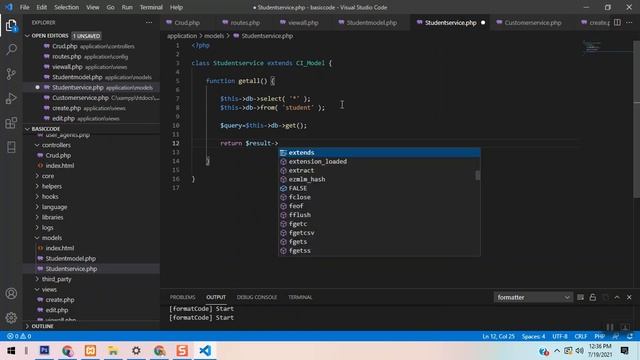Open Windows Start menu
Viewport: 640px width, 360px height.
[11, 351]
